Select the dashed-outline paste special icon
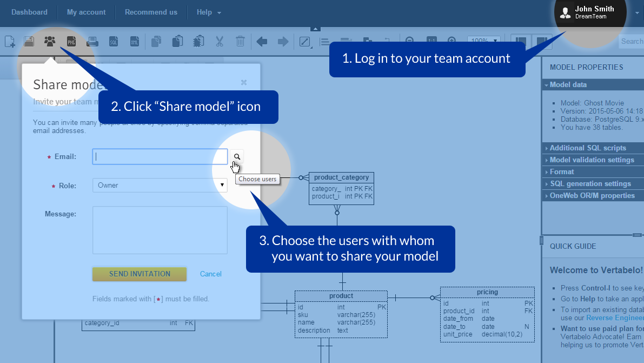 [x=199, y=42]
